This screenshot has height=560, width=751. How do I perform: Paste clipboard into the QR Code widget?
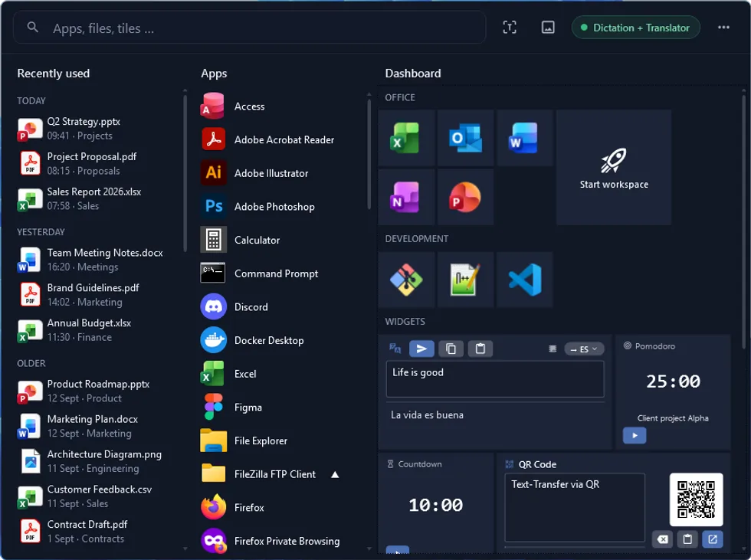click(x=687, y=539)
